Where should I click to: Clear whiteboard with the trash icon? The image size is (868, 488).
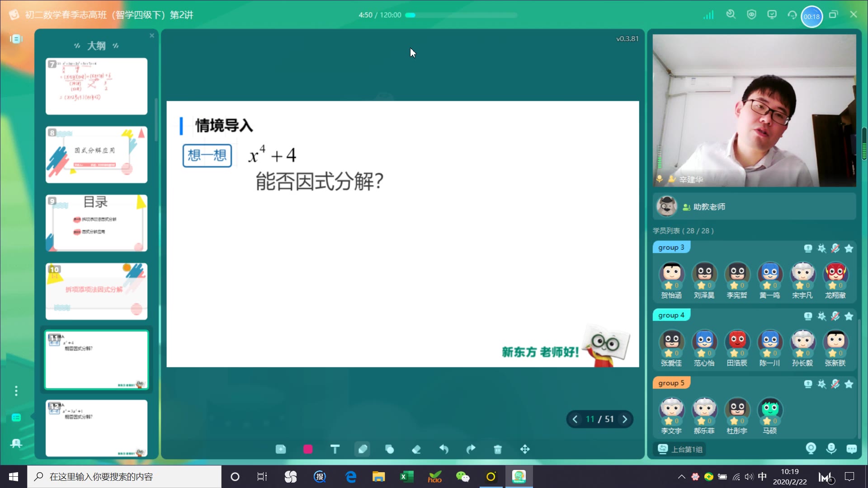pos(498,449)
